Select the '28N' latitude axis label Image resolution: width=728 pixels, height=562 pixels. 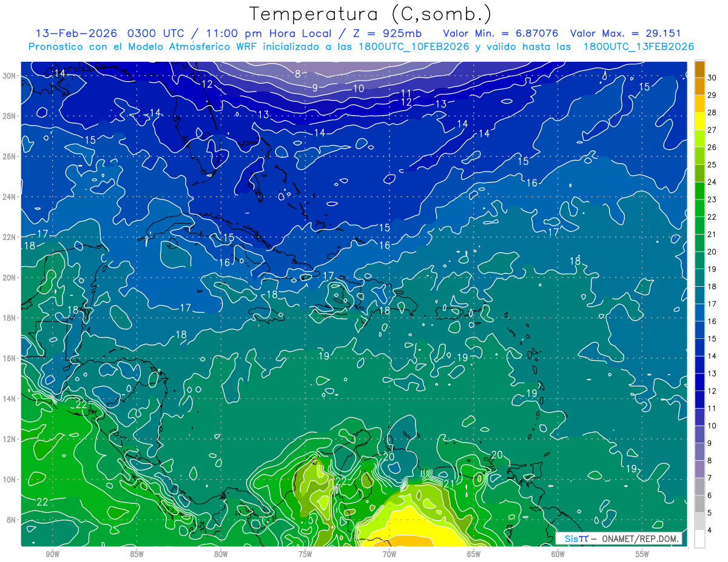click(10, 116)
